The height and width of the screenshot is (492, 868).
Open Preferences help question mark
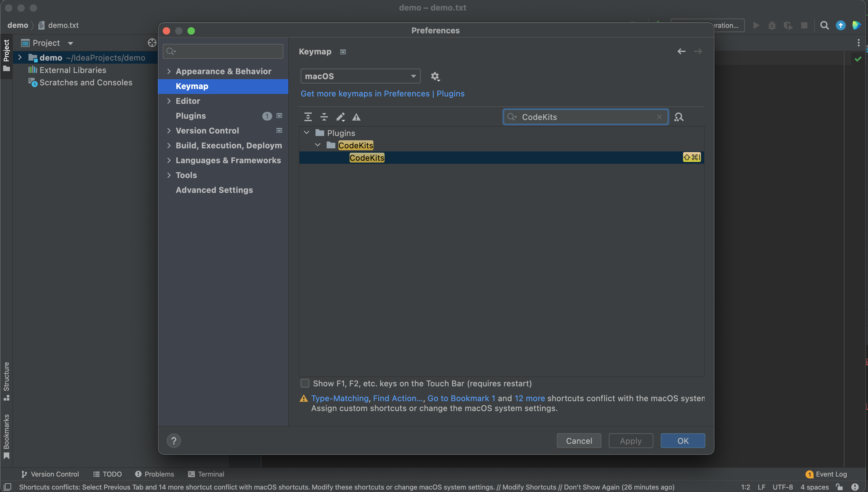pyautogui.click(x=174, y=441)
